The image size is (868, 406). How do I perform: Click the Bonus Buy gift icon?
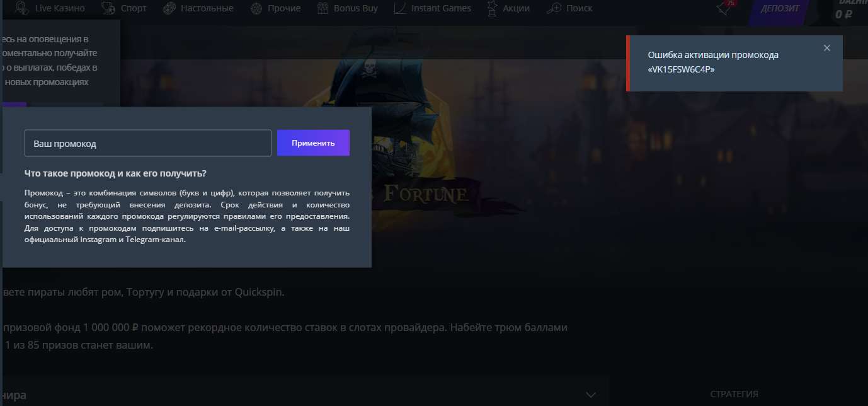(323, 8)
